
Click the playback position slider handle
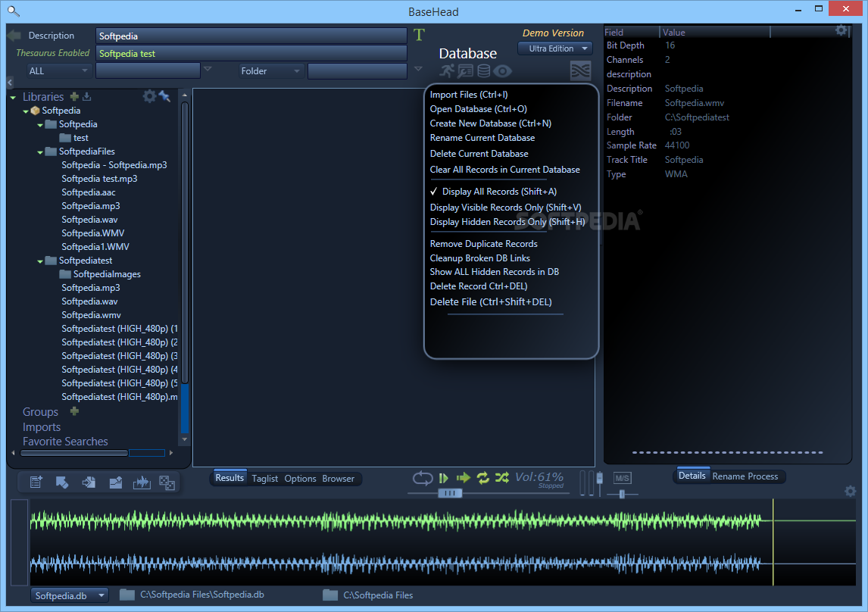(449, 492)
